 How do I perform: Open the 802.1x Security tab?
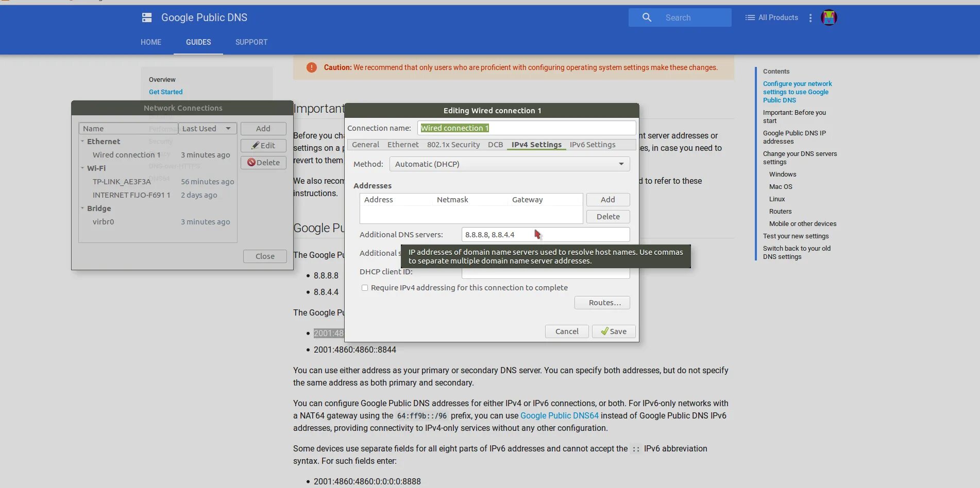pyautogui.click(x=453, y=145)
